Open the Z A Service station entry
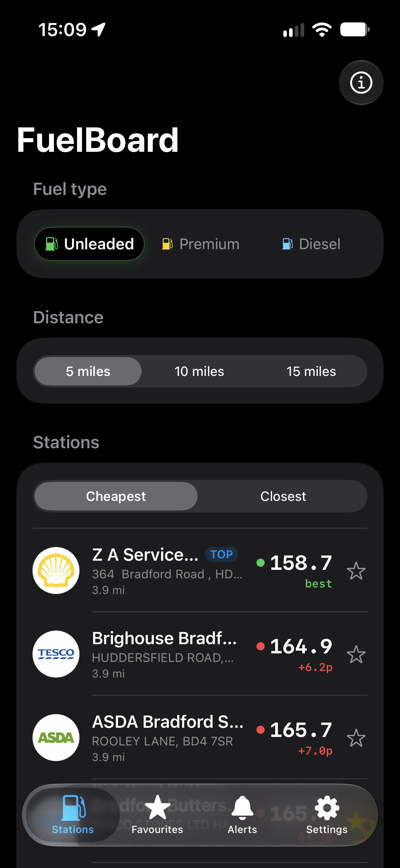 (200, 571)
